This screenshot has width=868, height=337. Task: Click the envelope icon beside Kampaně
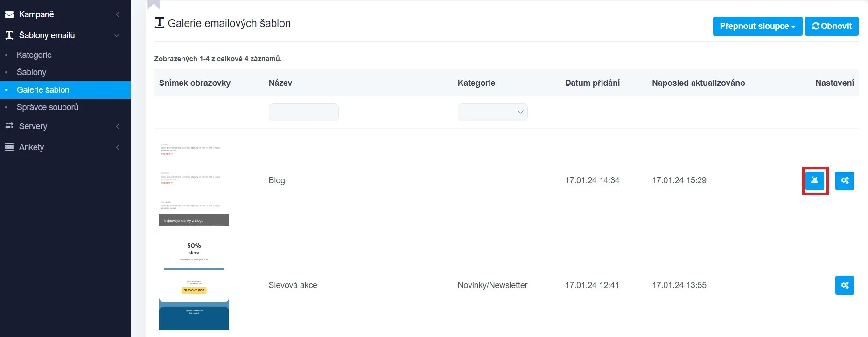pos(9,14)
